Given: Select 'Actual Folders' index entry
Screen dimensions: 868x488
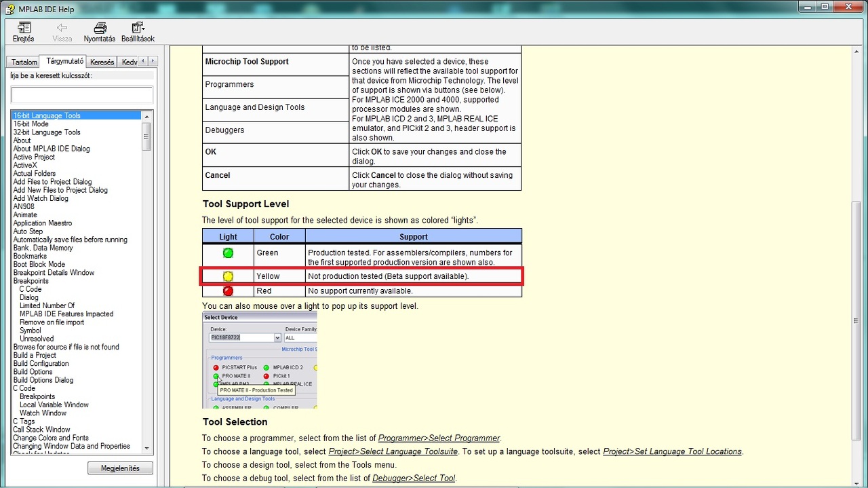Looking at the screenshot, I should (35, 174).
